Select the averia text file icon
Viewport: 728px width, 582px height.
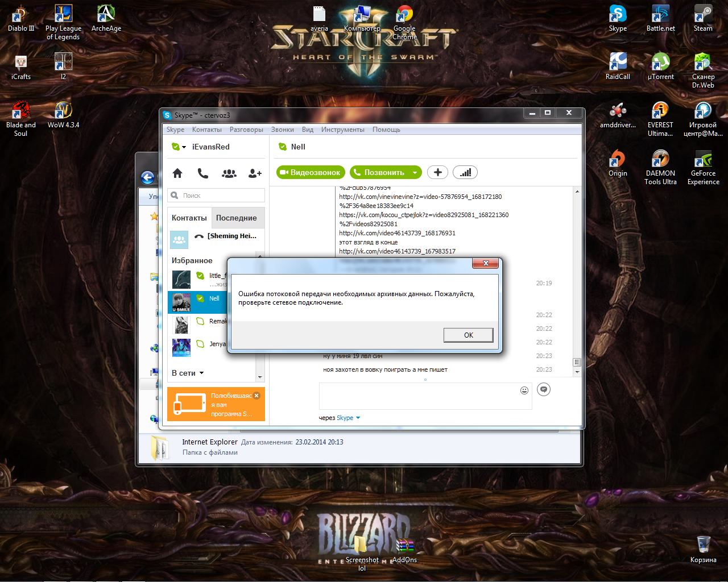coord(319,18)
